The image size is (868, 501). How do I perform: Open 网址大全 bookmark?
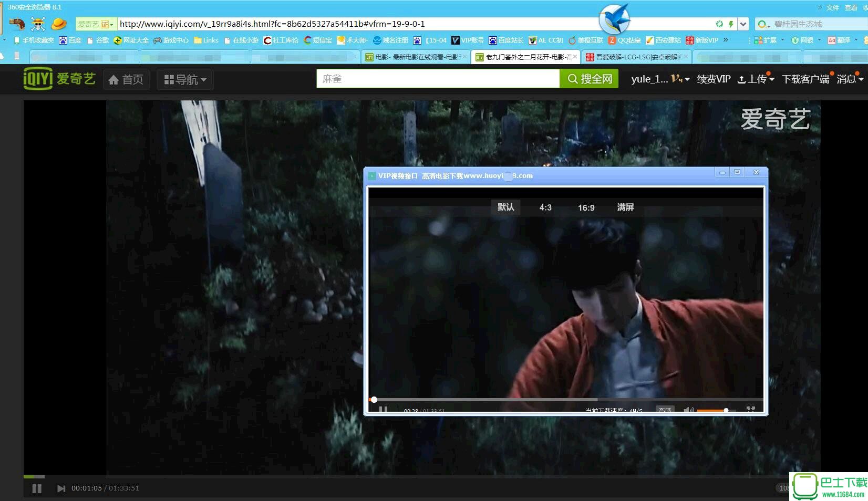pyautogui.click(x=131, y=40)
